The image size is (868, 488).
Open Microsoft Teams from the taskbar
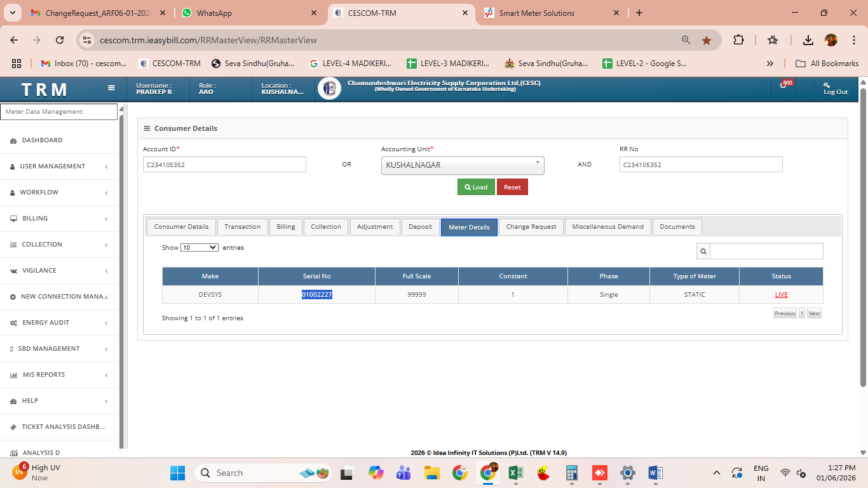coord(403,473)
